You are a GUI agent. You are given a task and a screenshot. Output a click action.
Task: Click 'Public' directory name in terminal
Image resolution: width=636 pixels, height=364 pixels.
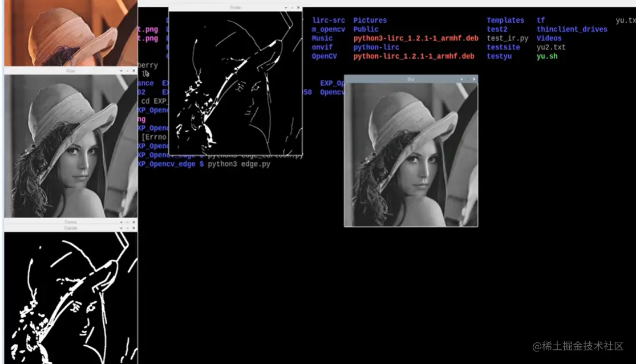click(366, 29)
